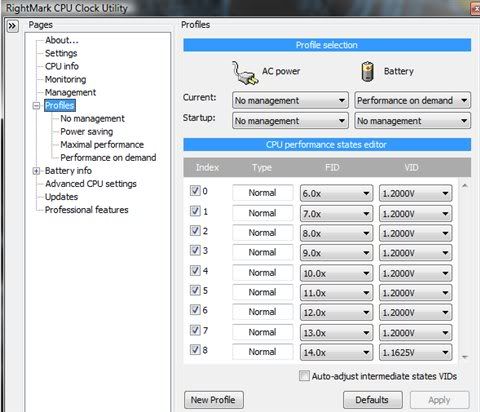Screen dimensions: 480x412
Task: Expand the Battery info tree node
Action: 36,171
